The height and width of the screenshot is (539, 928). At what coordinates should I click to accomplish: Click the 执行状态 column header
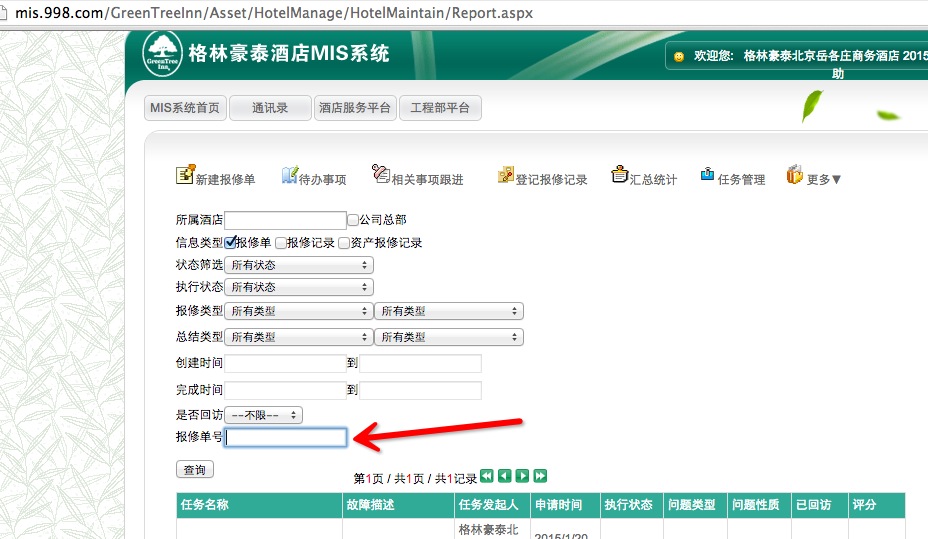coord(632,505)
